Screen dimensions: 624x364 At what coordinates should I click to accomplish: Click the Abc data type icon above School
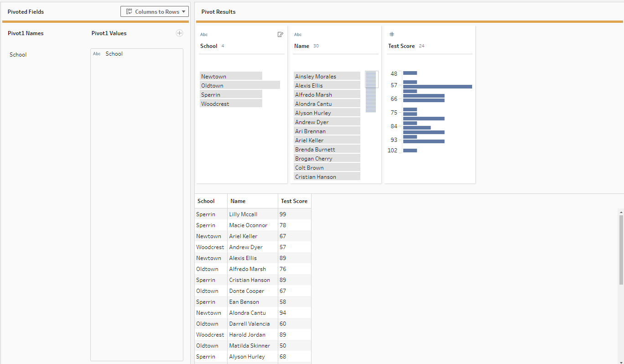coord(204,35)
